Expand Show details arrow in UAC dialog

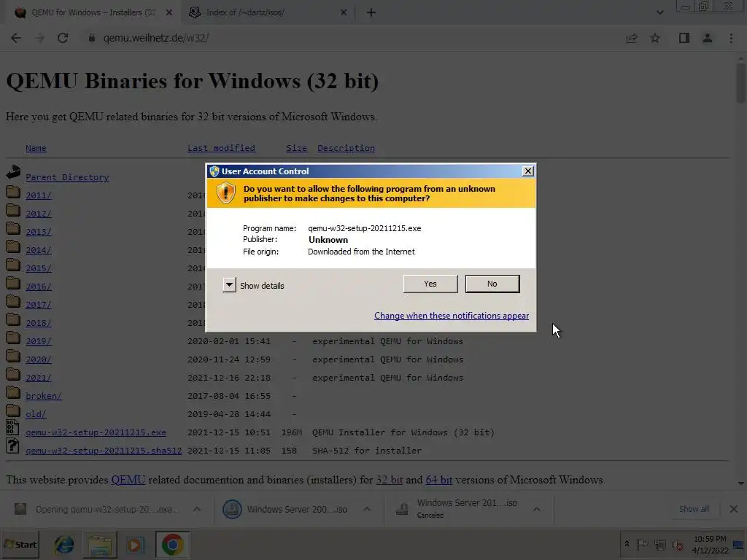[229, 285]
